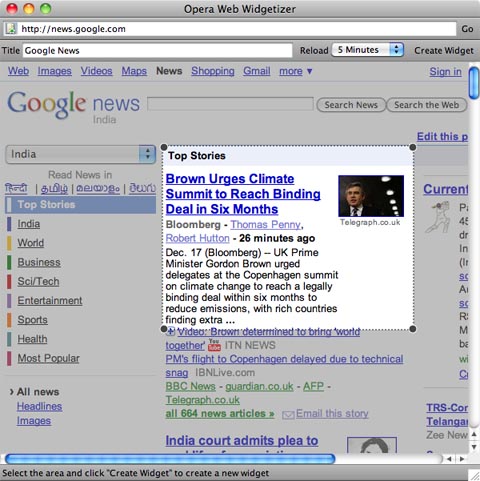
Task: Click the Google News search box
Action: point(230,104)
